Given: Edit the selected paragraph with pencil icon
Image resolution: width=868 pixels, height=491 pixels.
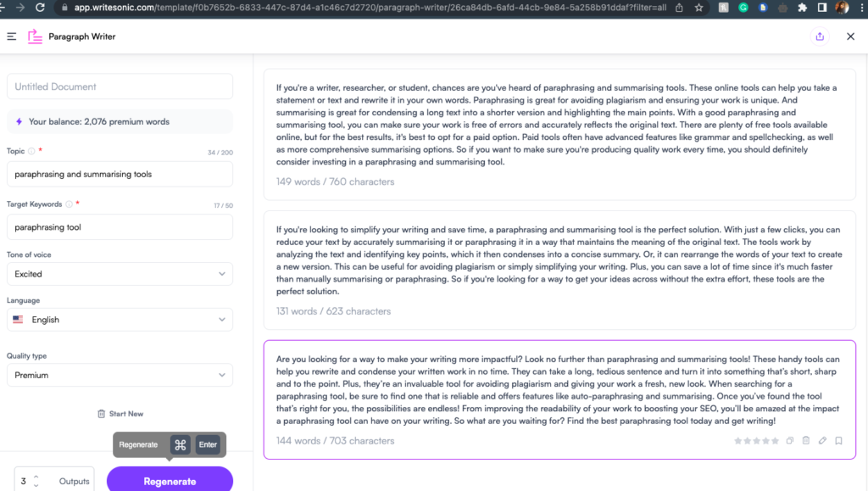Looking at the screenshot, I should [822, 440].
